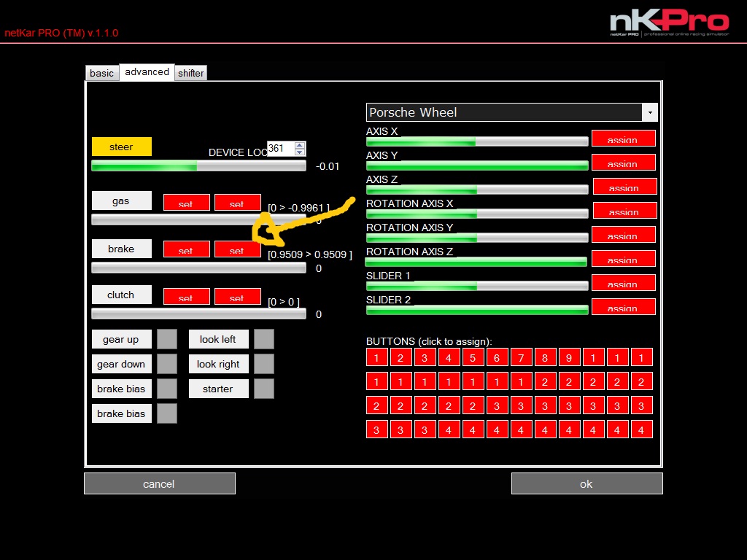Click the look left button
The width and height of the screenshot is (747, 560).
click(x=219, y=339)
